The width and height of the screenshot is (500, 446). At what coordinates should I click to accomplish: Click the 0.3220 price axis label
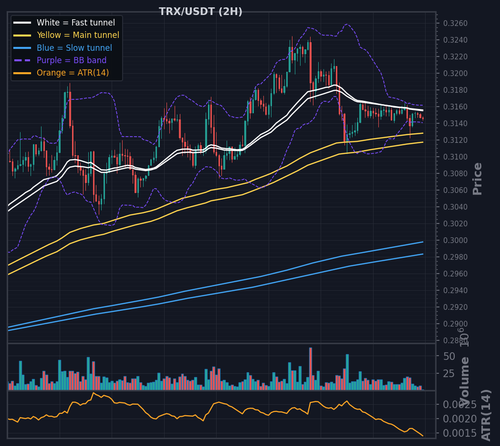455,57
